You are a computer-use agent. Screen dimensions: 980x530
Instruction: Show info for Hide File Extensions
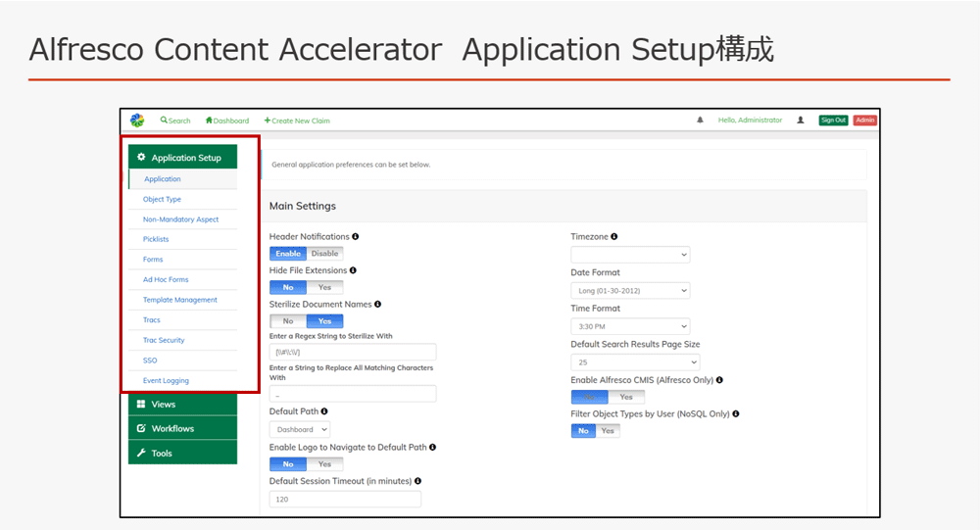(353, 270)
